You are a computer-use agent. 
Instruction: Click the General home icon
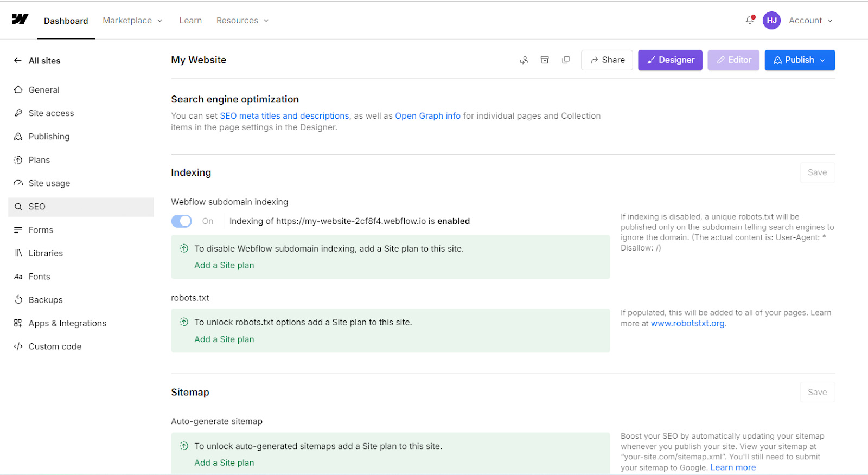pyautogui.click(x=18, y=89)
